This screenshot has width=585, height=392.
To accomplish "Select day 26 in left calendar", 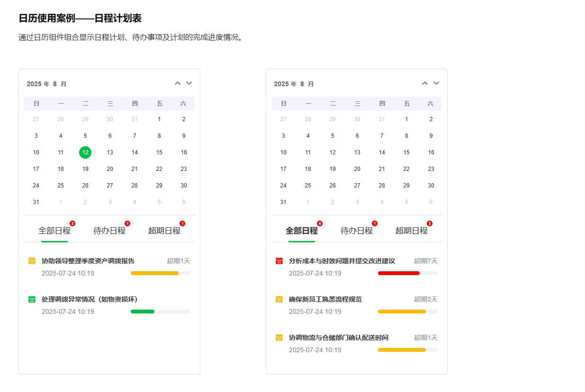I will (x=85, y=186).
